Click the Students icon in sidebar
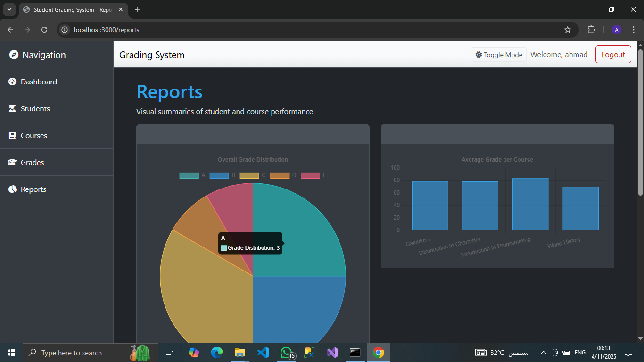The width and height of the screenshot is (644, 362). 12,109
